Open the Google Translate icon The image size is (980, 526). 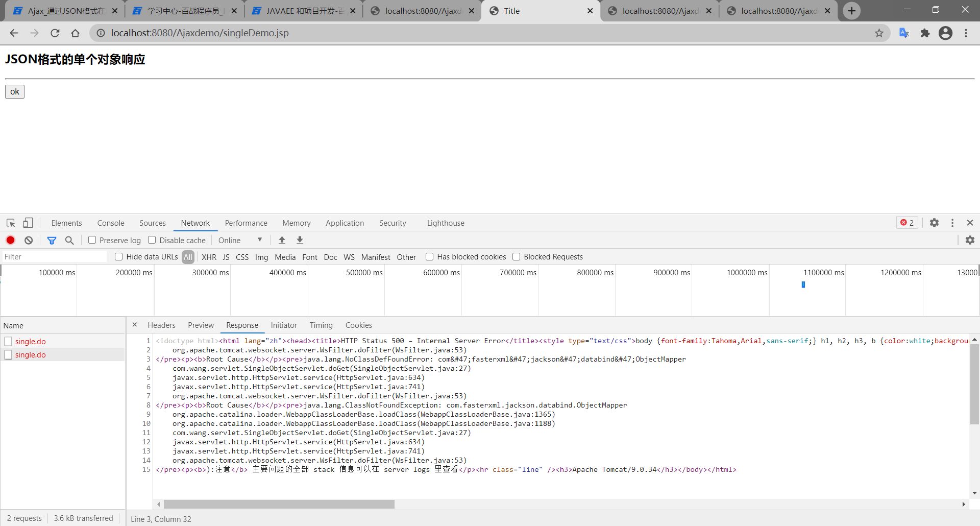click(904, 33)
